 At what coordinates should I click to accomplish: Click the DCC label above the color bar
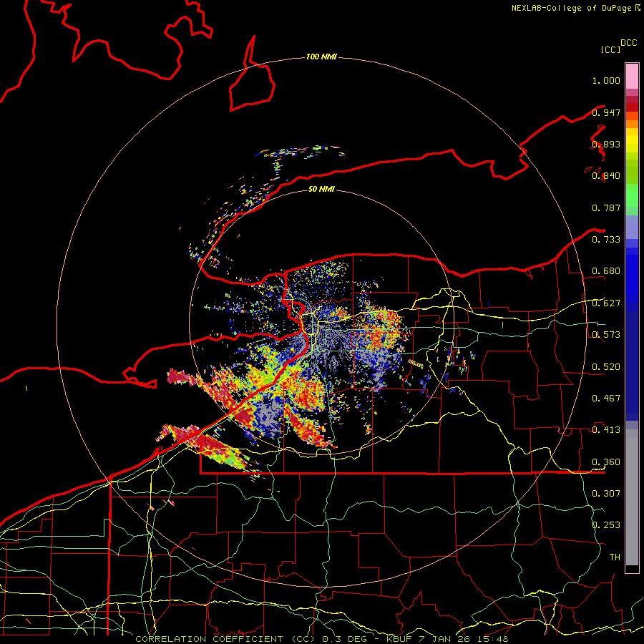point(629,43)
